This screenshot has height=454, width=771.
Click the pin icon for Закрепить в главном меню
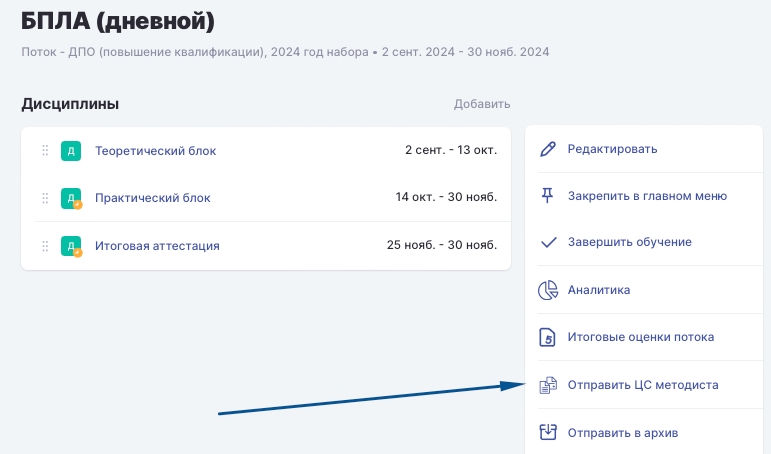[x=547, y=196]
